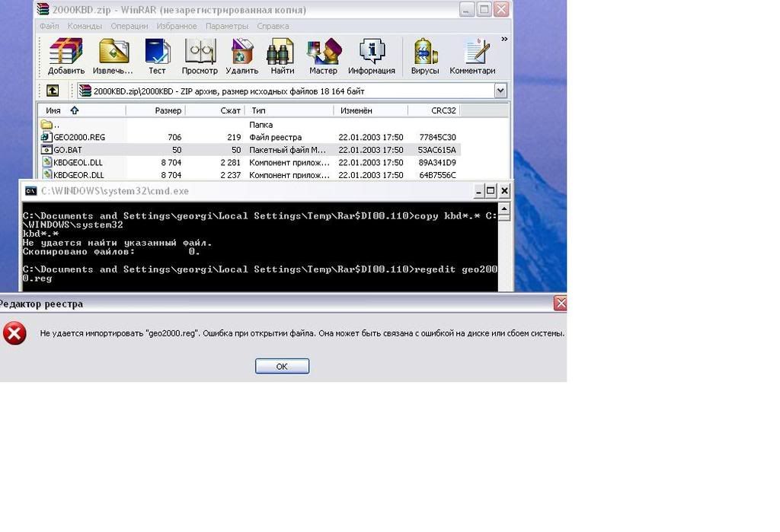
Task: Sort by the Сжат column header
Action: point(214,110)
